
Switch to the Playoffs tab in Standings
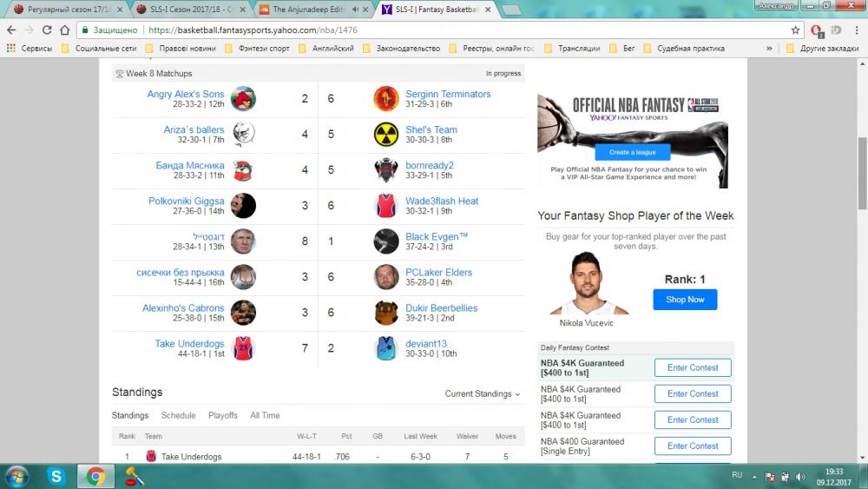pos(222,415)
